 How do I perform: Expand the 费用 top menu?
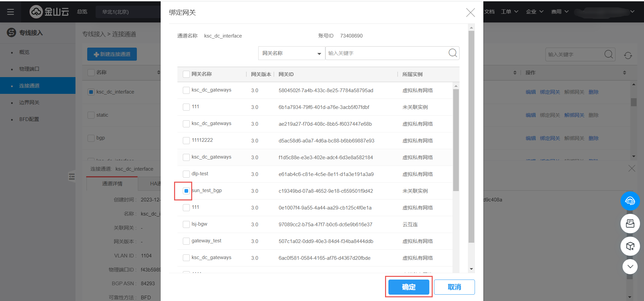tap(560, 12)
